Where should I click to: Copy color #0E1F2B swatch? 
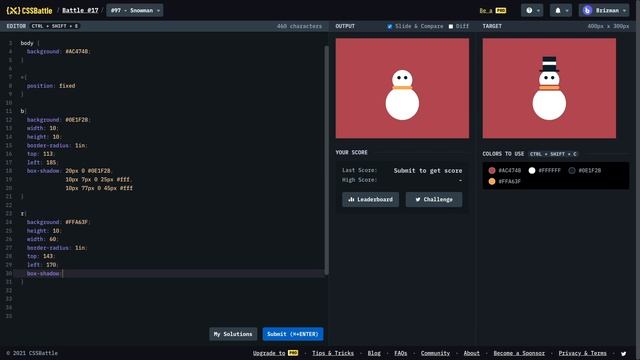(572, 171)
